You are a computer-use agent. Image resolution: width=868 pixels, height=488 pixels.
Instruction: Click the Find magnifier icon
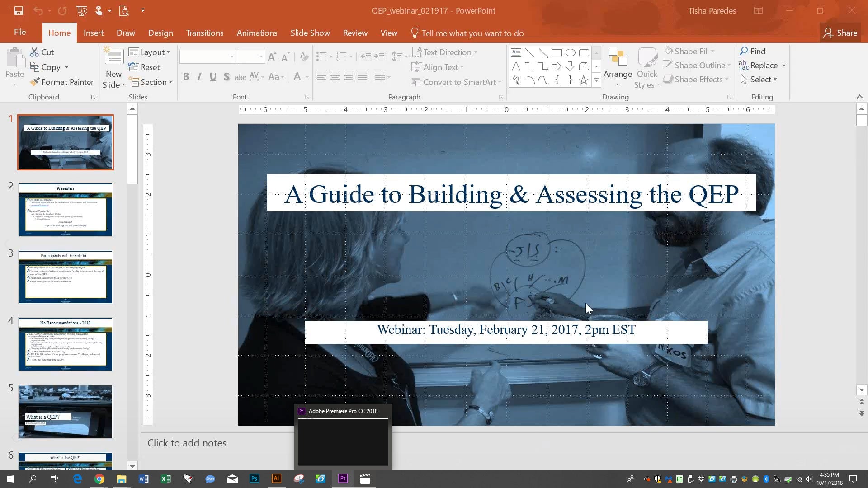744,51
